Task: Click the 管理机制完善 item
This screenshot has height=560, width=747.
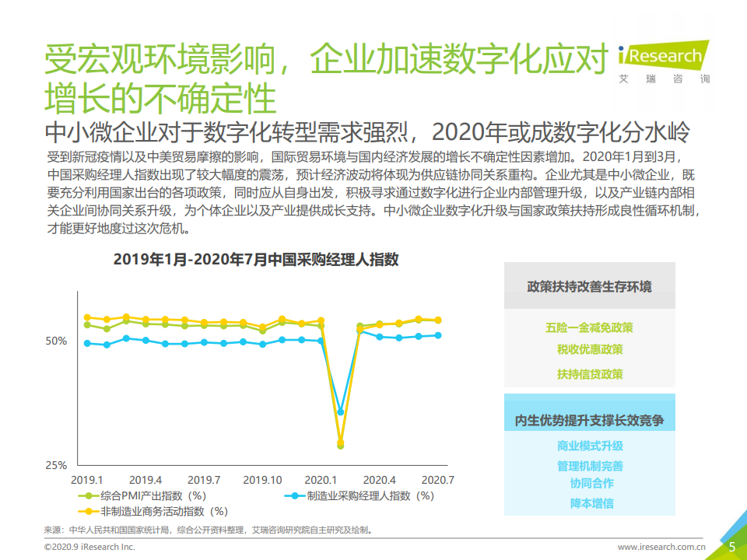Action: (x=590, y=466)
